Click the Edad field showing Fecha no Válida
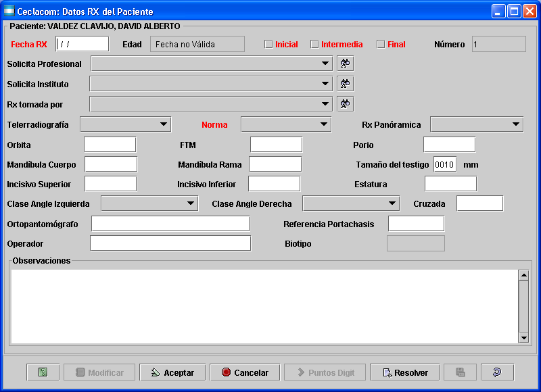This screenshot has width=541, height=392. point(197,44)
